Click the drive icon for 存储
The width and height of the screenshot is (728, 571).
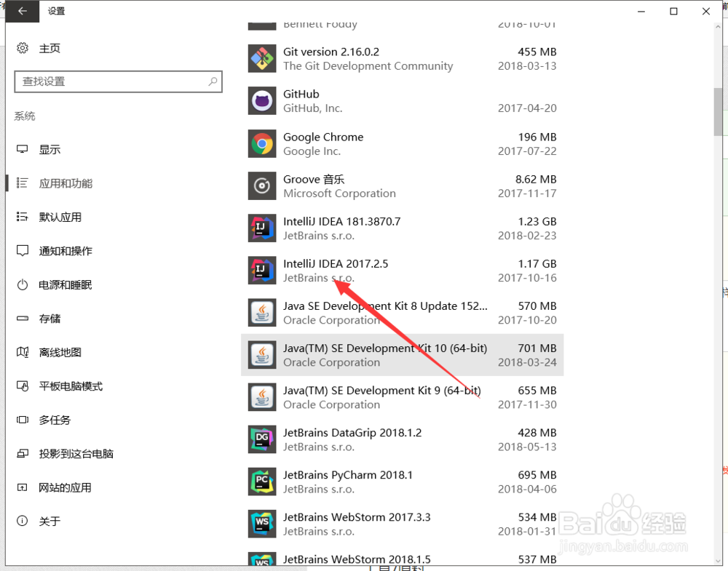coord(23,318)
